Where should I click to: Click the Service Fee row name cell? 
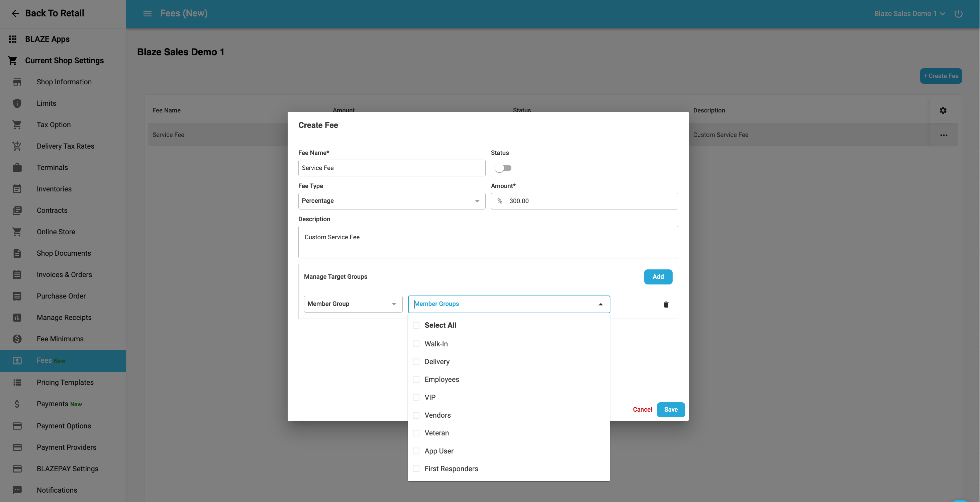click(x=168, y=135)
